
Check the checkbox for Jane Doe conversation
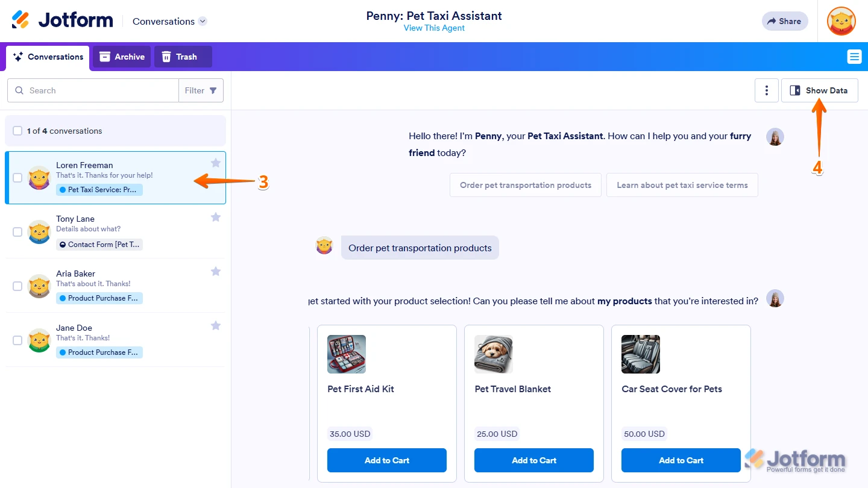click(x=17, y=340)
